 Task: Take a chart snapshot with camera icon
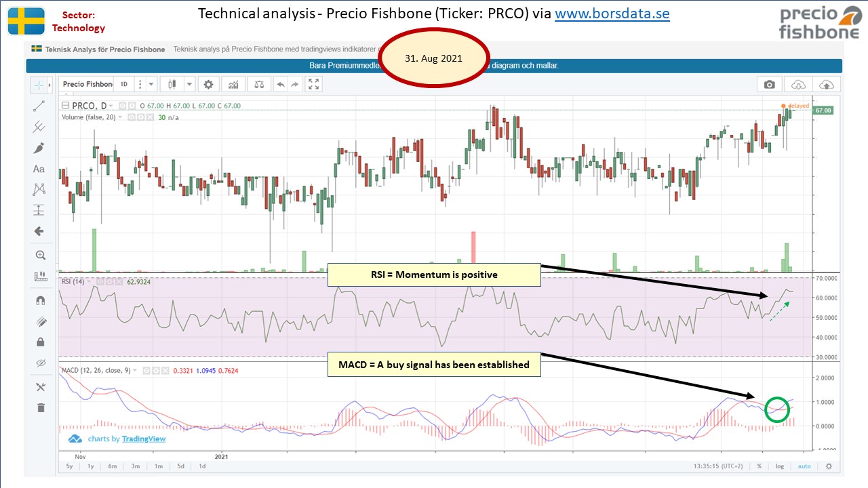tap(769, 84)
